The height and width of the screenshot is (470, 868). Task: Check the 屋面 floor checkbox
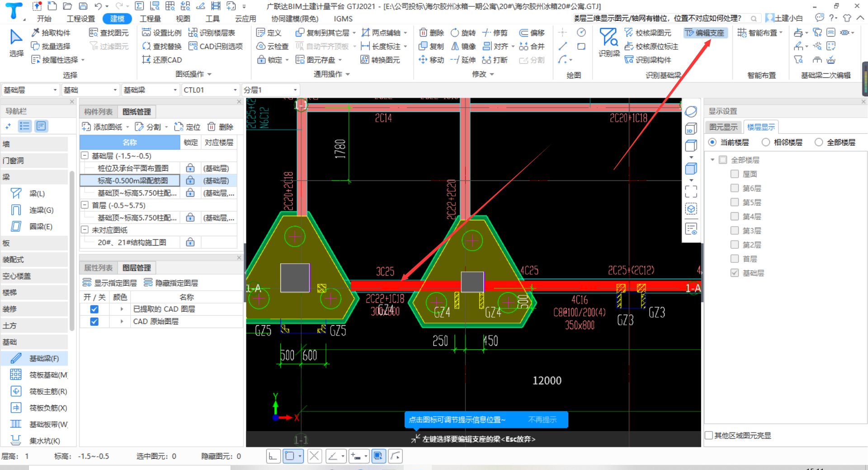pyautogui.click(x=735, y=174)
